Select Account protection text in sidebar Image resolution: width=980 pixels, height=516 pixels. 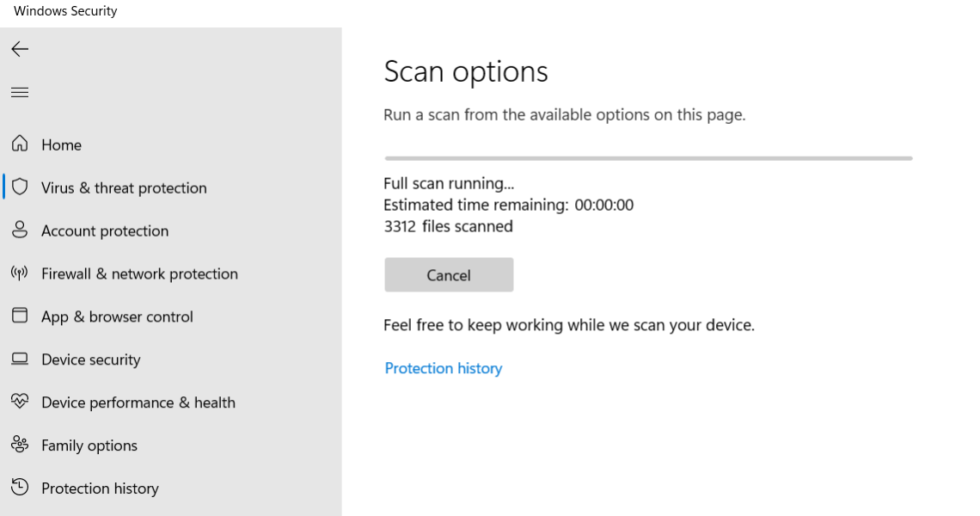coord(105,230)
